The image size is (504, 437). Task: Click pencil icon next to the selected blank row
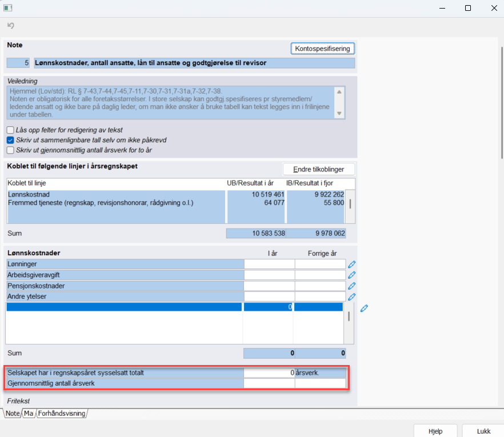[364, 308]
